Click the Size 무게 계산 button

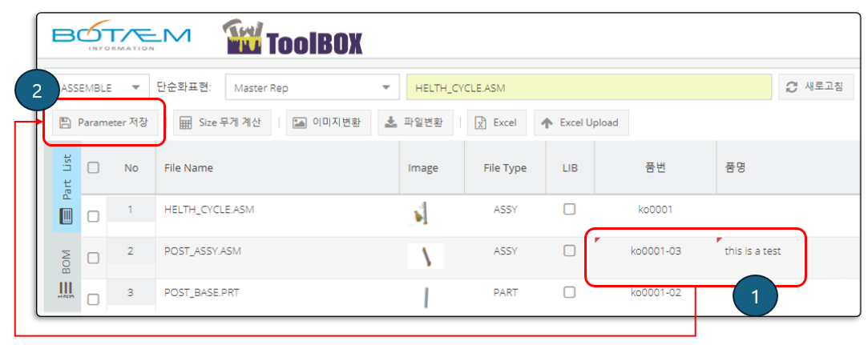point(223,122)
